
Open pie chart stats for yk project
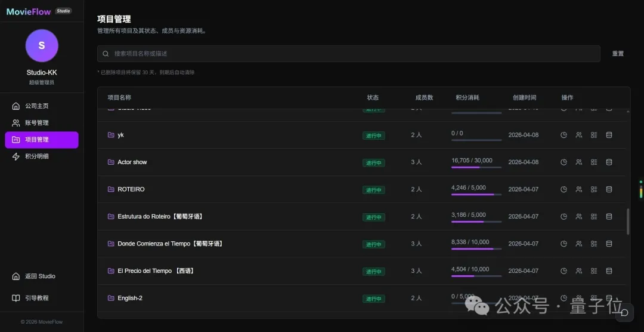click(564, 135)
